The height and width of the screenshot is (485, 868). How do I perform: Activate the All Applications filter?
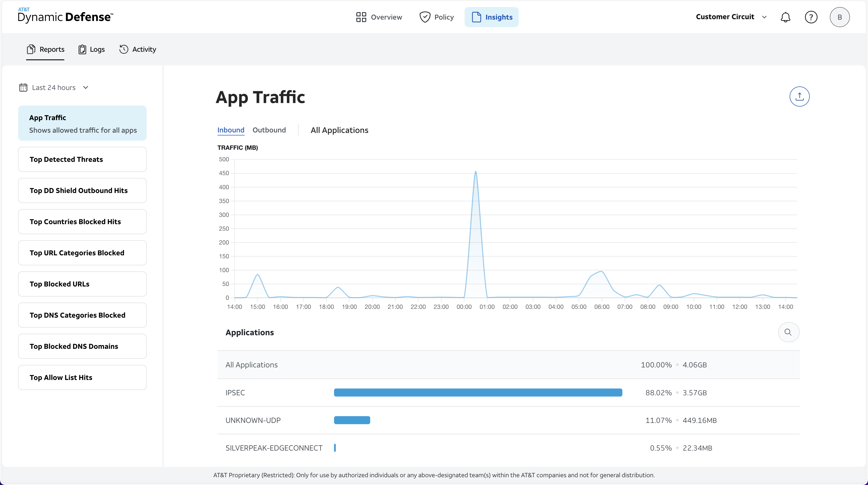tap(339, 130)
